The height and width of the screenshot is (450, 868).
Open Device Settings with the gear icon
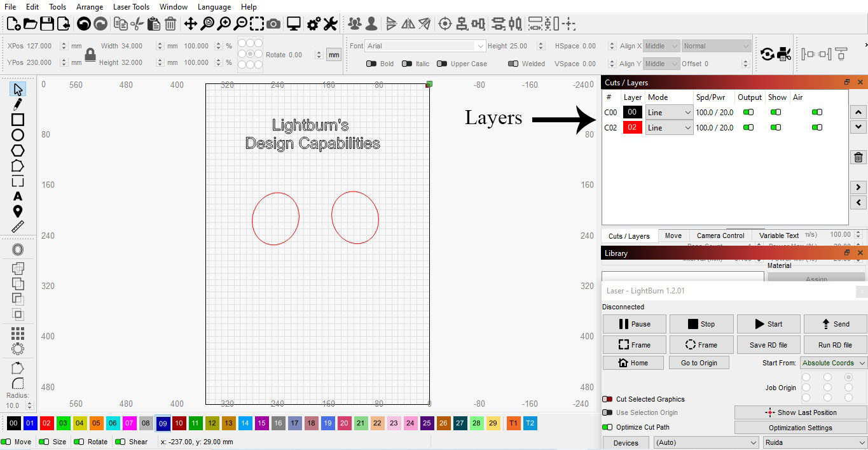pyautogui.click(x=312, y=24)
